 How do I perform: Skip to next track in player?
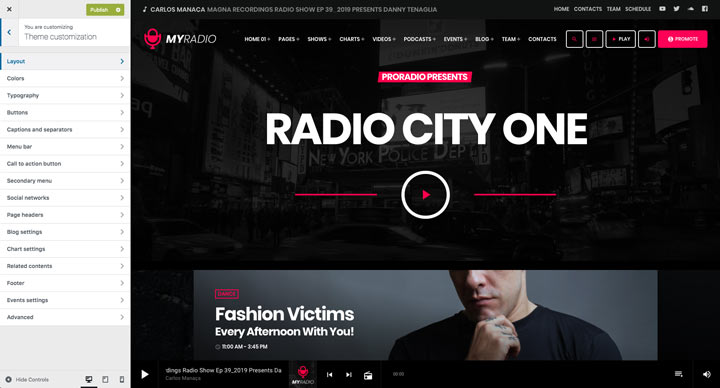pyautogui.click(x=349, y=375)
